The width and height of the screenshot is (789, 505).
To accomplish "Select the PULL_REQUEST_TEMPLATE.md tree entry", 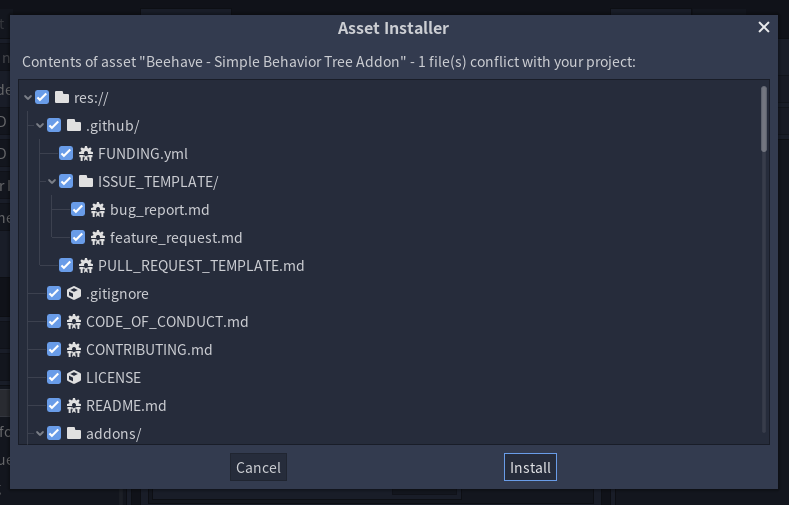I will coord(201,266).
